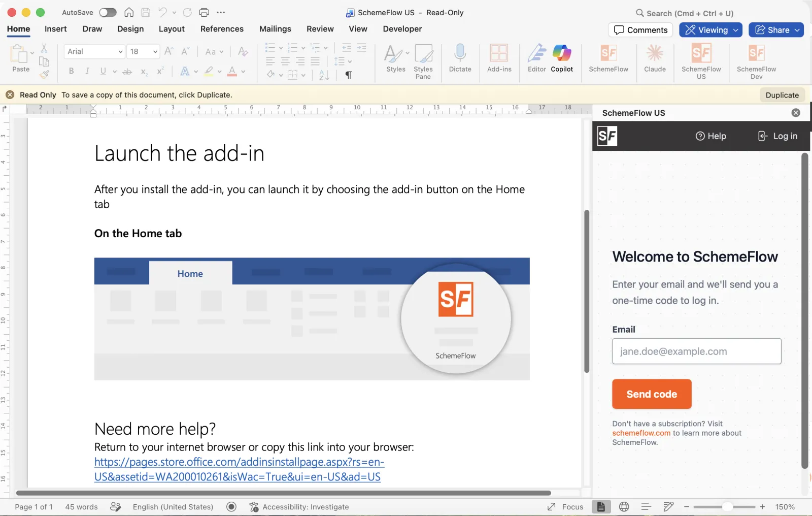
Task: Open the schemeflow.com link
Action: click(641, 433)
